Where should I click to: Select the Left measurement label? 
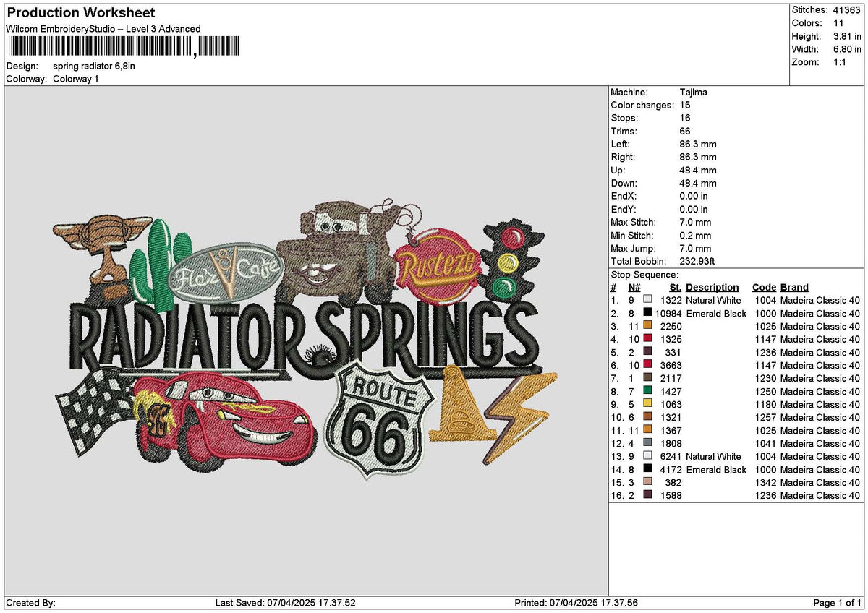coord(621,144)
